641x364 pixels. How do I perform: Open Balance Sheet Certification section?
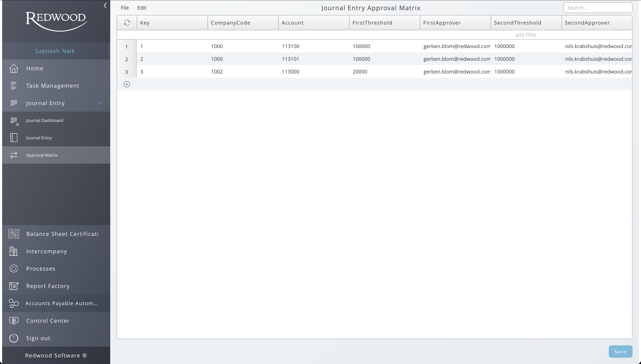tap(56, 234)
